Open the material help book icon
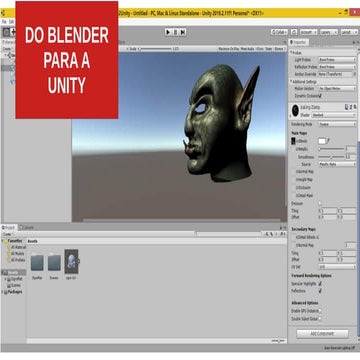 346,107
